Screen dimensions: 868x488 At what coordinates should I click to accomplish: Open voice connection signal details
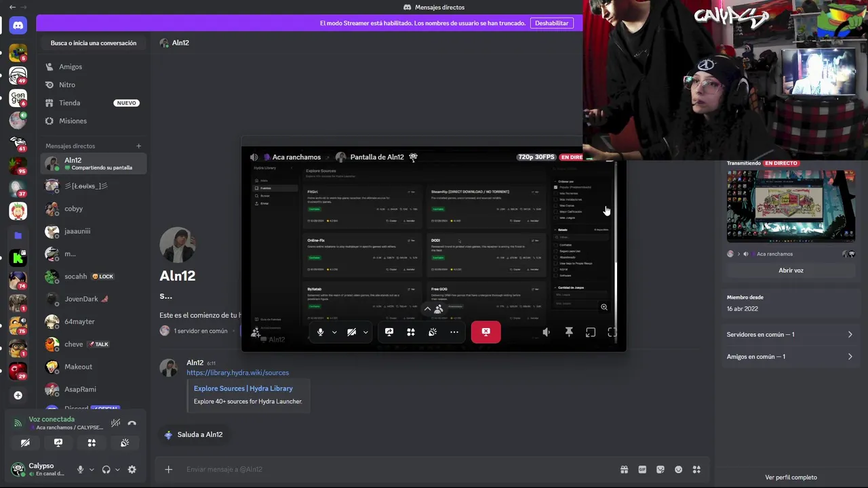click(18, 423)
